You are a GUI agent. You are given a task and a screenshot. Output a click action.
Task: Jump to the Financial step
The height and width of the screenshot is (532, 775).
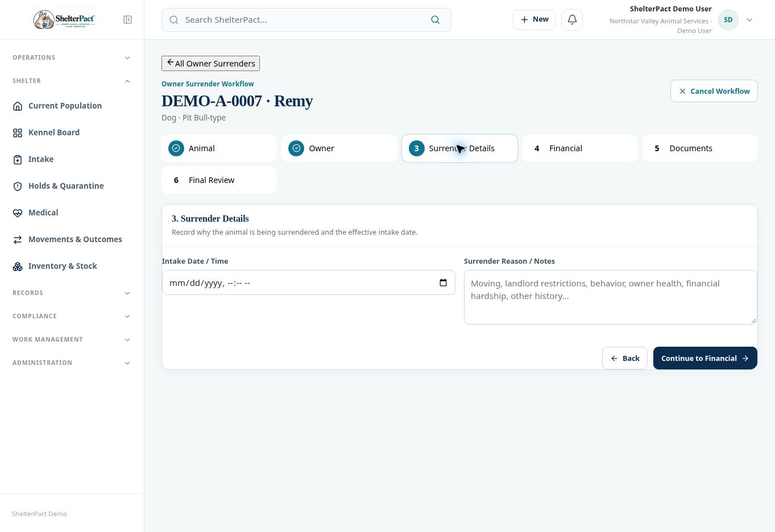580,148
